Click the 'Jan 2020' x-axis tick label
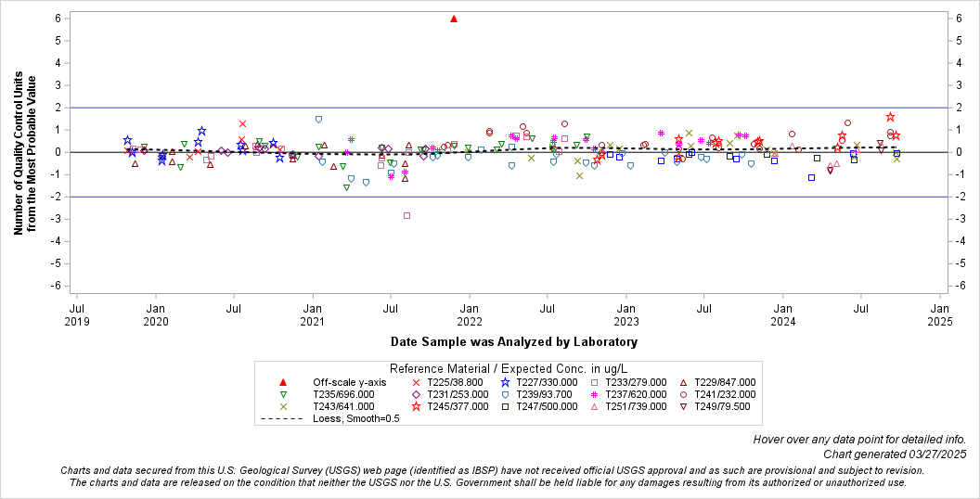Screen dimensions: 980x499 (x=156, y=314)
